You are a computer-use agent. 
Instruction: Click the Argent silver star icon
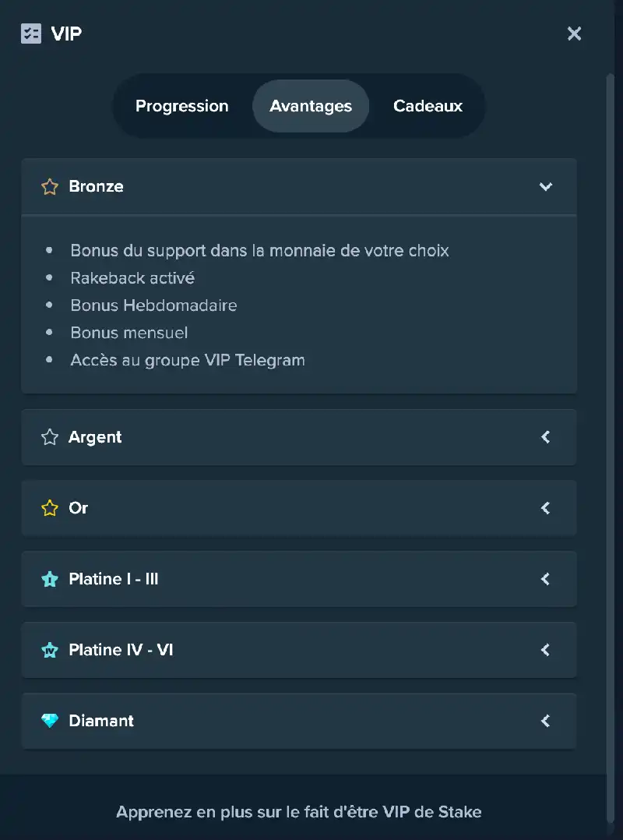point(50,437)
